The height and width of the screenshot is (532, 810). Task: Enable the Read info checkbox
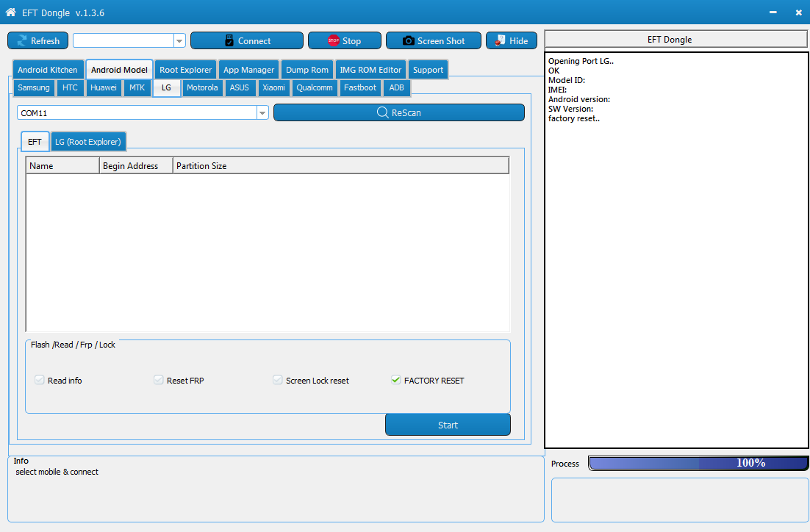click(x=39, y=380)
